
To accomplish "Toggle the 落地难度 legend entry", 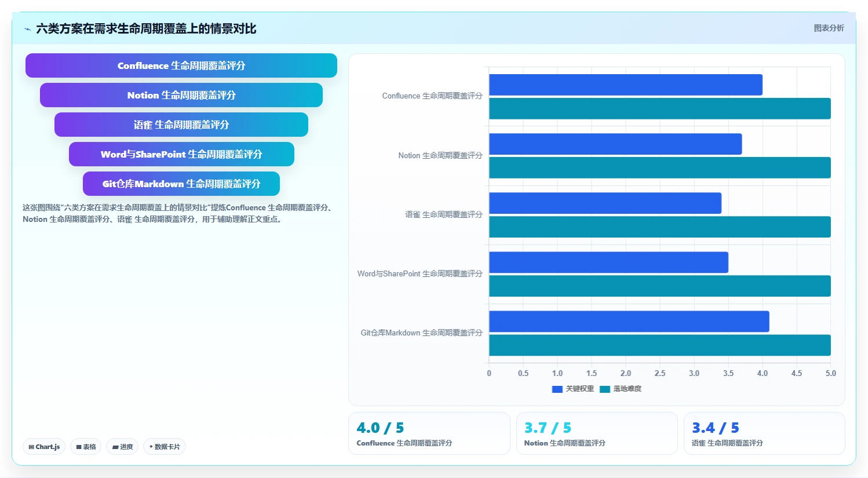I will coord(621,389).
